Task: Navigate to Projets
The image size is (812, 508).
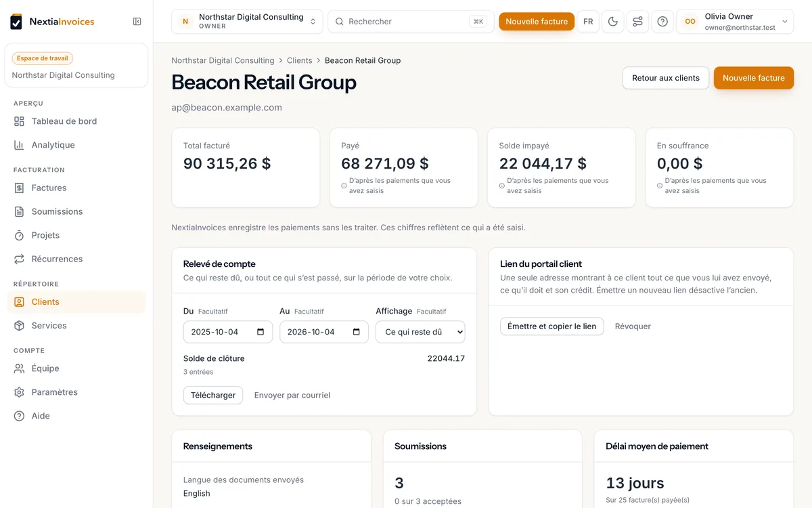Action: (76, 235)
